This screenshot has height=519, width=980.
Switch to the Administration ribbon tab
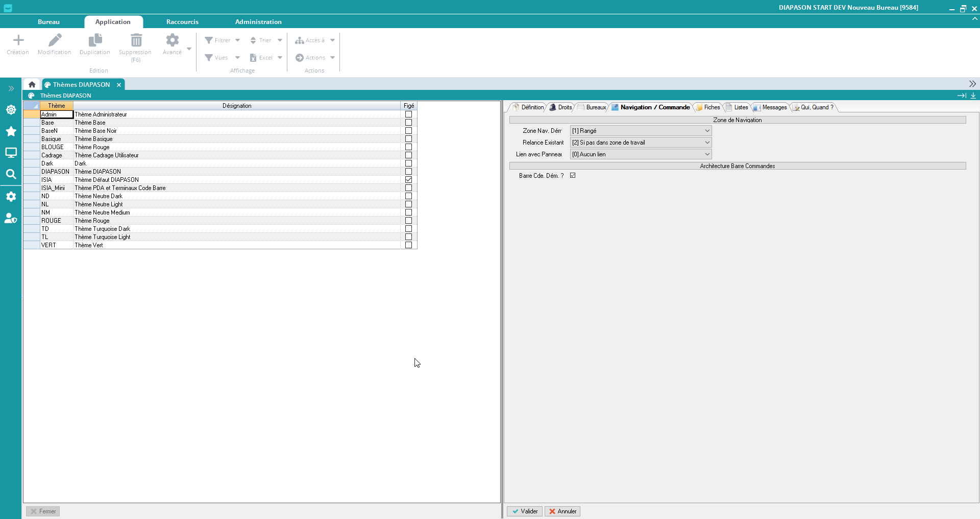click(x=258, y=22)
